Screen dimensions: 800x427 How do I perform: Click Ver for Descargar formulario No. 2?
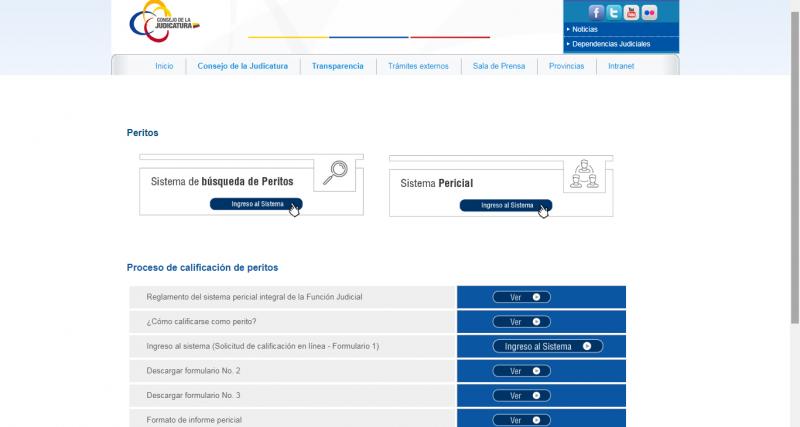tap(521, 371)
